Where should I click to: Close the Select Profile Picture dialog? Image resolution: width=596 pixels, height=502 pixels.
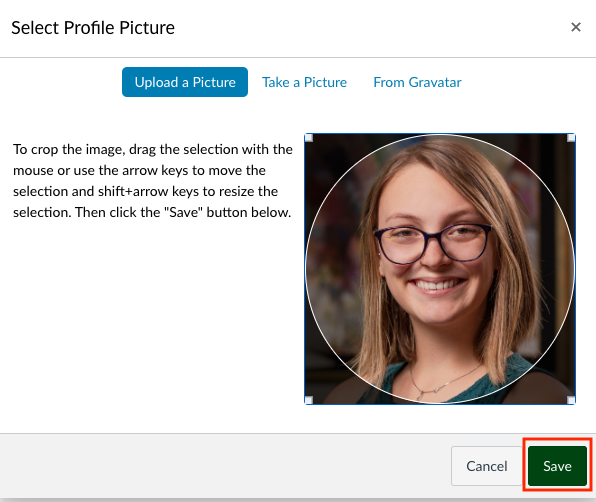[575, 27]
